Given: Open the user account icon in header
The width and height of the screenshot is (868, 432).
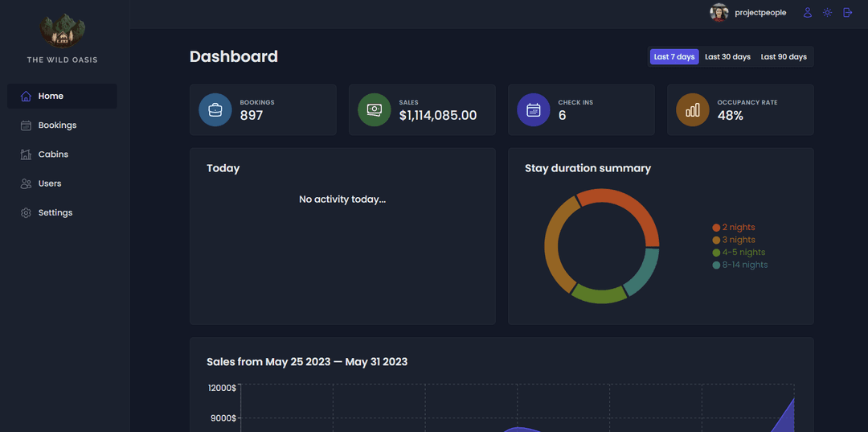Looking at the screenshot, I should [807, 13].
